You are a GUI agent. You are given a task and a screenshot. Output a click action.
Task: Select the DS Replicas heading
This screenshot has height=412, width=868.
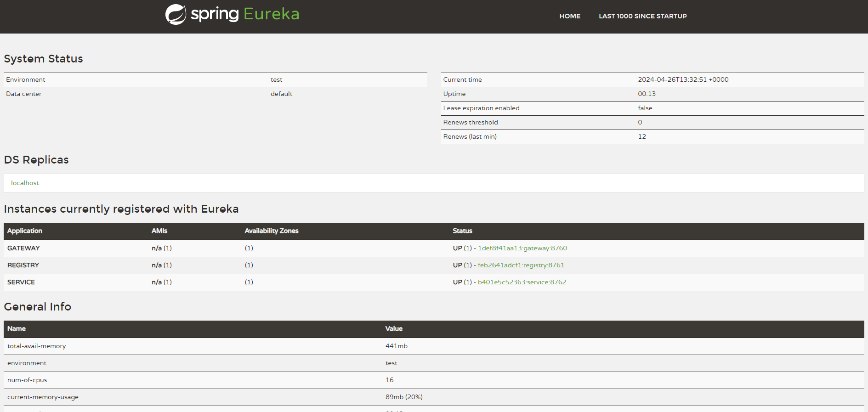(36, 160)
